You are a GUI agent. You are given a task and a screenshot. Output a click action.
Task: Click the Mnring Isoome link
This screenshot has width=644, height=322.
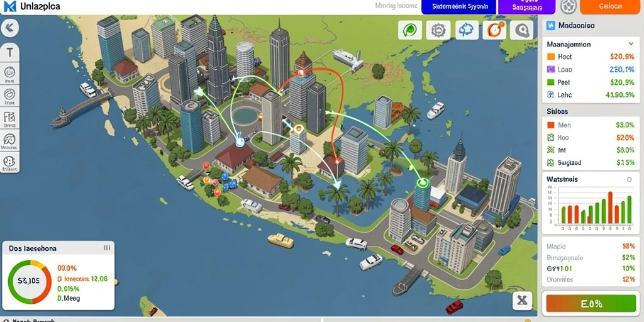[396, 6]
